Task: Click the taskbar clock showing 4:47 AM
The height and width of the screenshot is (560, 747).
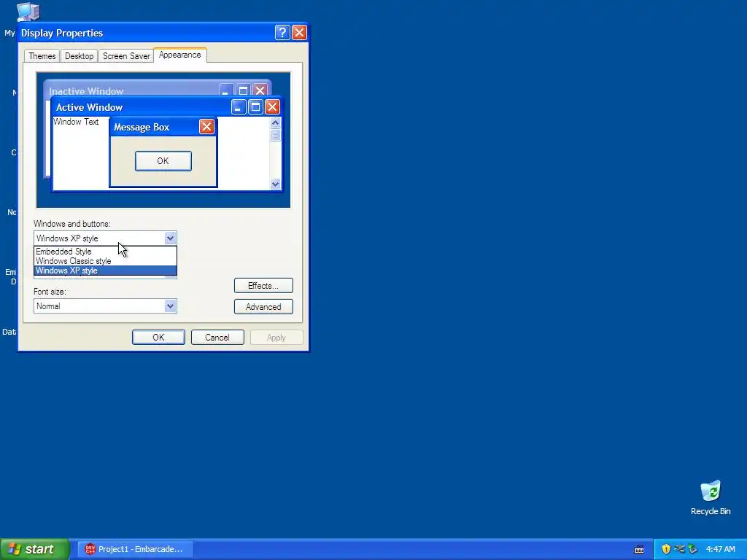Action: (x=720, y=549)
